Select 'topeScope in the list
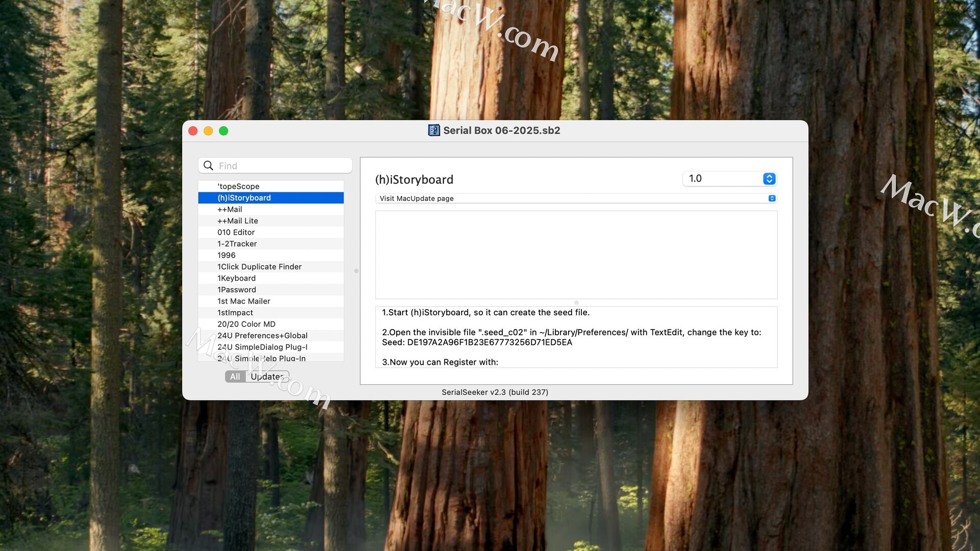Image resolution: width=980 pixels, height=551 pixels. [x=271, y=186]
